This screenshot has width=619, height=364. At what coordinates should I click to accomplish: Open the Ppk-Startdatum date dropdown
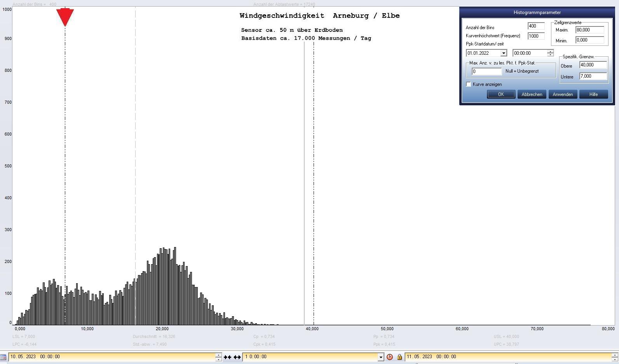504,53
